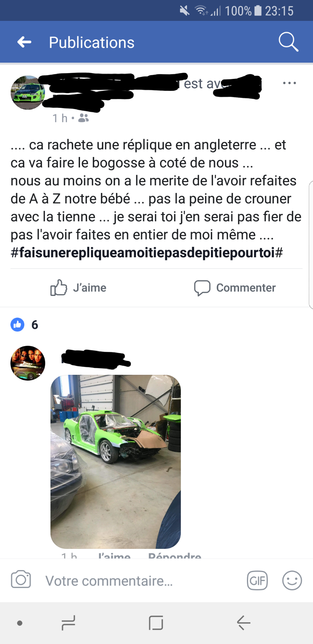Open the three-dot post options menu
The image size is (313, 644).
(289, 83)
